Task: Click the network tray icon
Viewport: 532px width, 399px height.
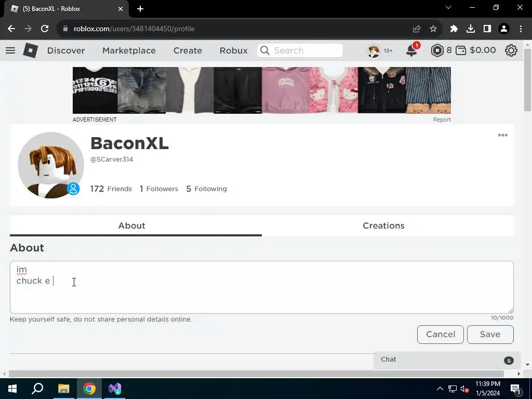Action: click(453, 389)
